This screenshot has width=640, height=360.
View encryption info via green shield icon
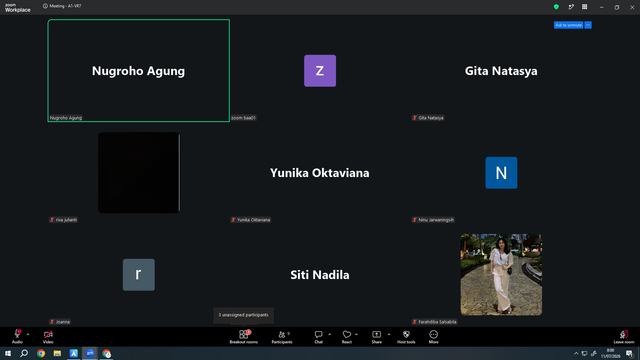(x=556, y=7)
